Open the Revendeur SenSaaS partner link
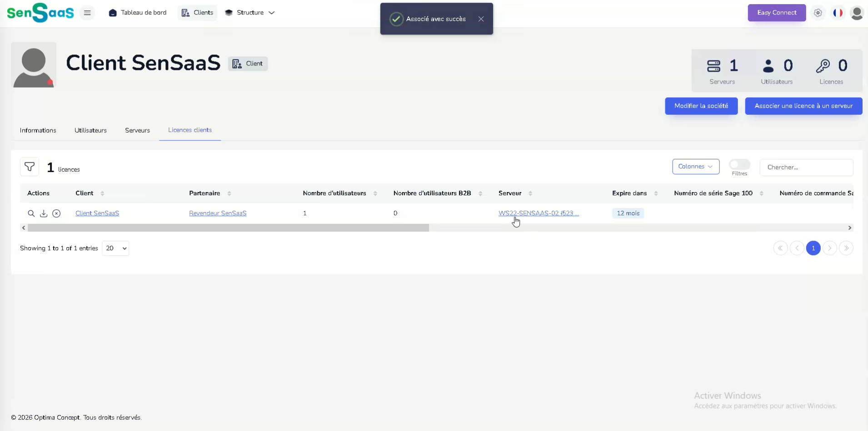Image resolution: width=868 pixels, height=431 pixels. point(218,213)
